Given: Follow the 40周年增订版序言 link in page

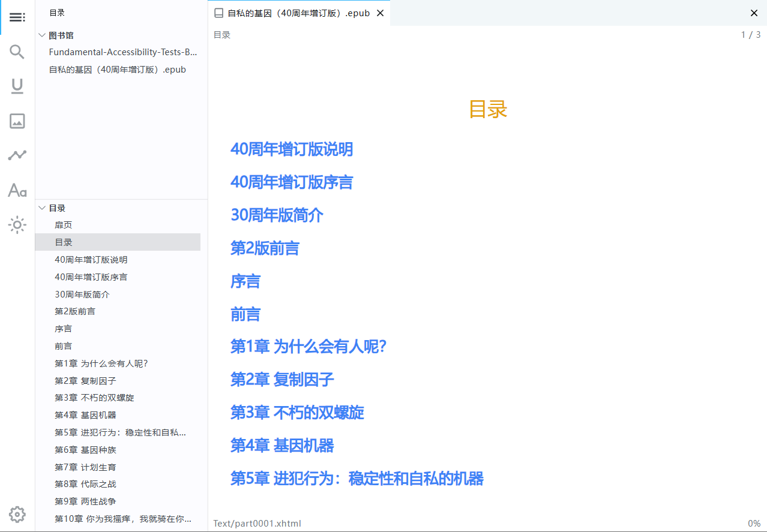Looking at the screenshot, I should click(x=292, y=182).
